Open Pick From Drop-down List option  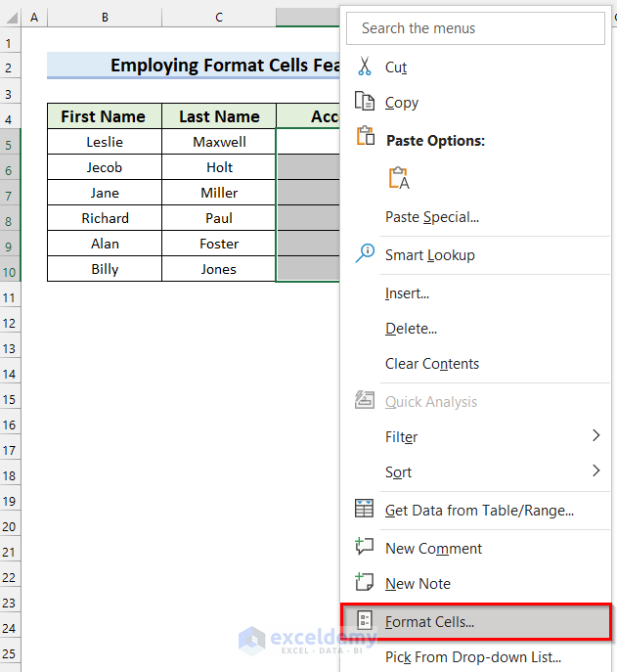coord(472,657)
